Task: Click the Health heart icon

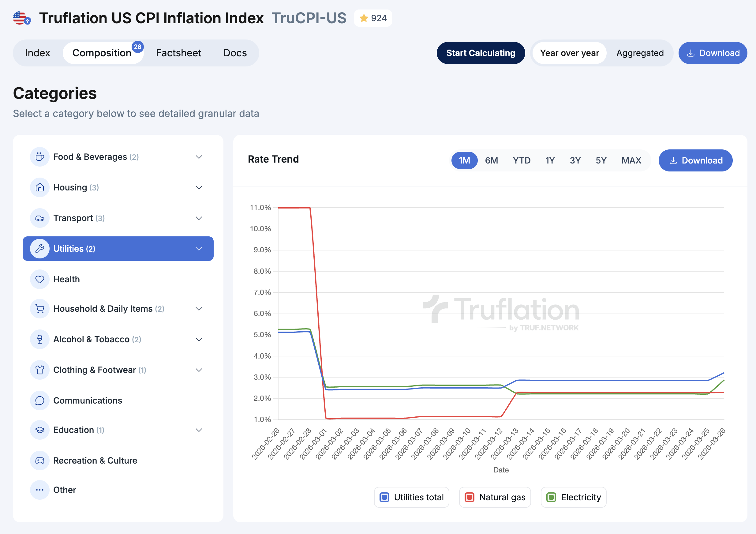Action: 39,279
